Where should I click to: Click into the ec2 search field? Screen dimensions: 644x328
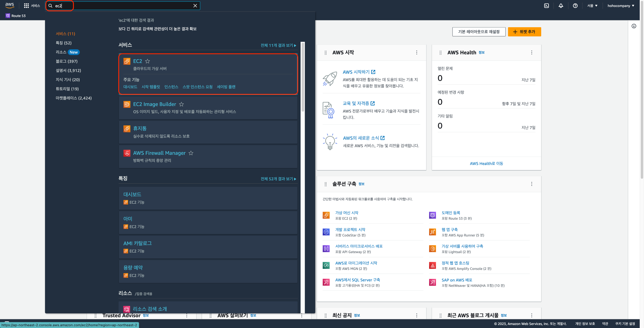point(123,6)
